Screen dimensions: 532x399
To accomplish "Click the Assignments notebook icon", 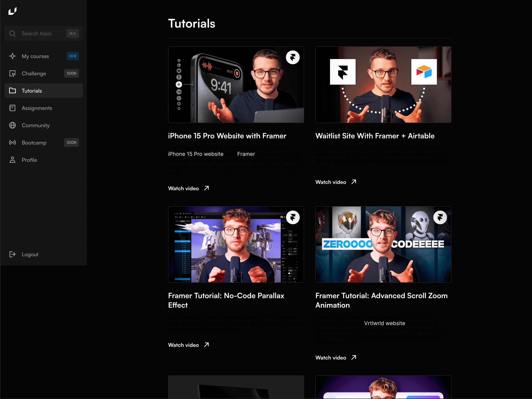I will pyautogui.click(x=12, y=108).
